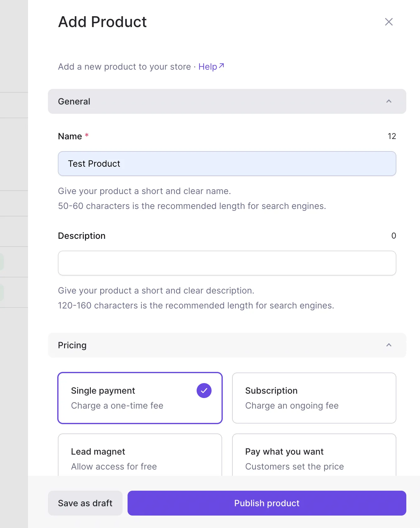
Task: Choose the Subscription pricing option
Action: [314, 398]
